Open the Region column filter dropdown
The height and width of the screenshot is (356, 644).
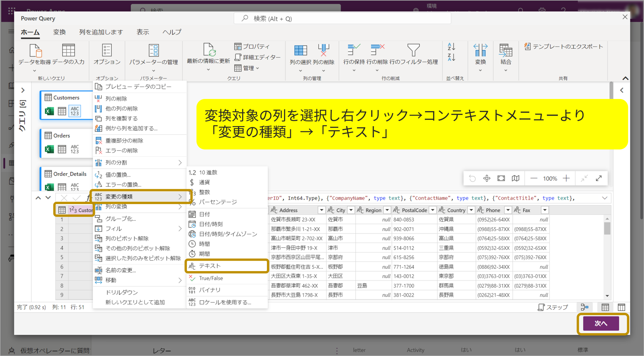[x=387, y=210]
